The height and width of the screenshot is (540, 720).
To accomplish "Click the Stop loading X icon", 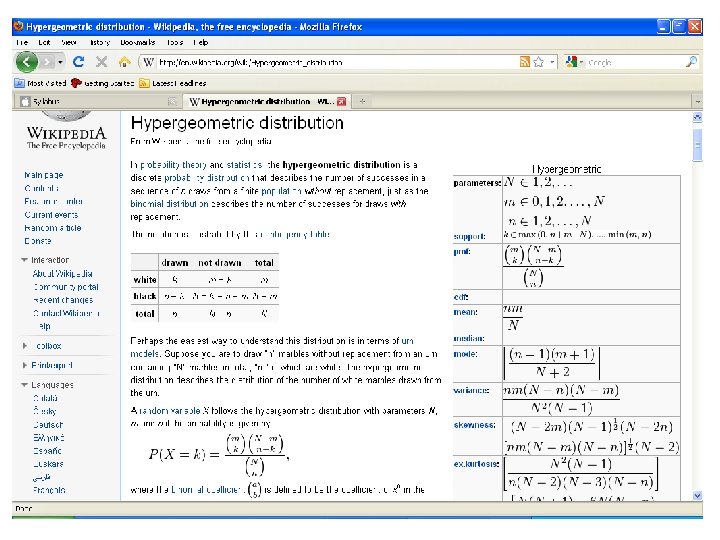I will (x=101, y=62).
